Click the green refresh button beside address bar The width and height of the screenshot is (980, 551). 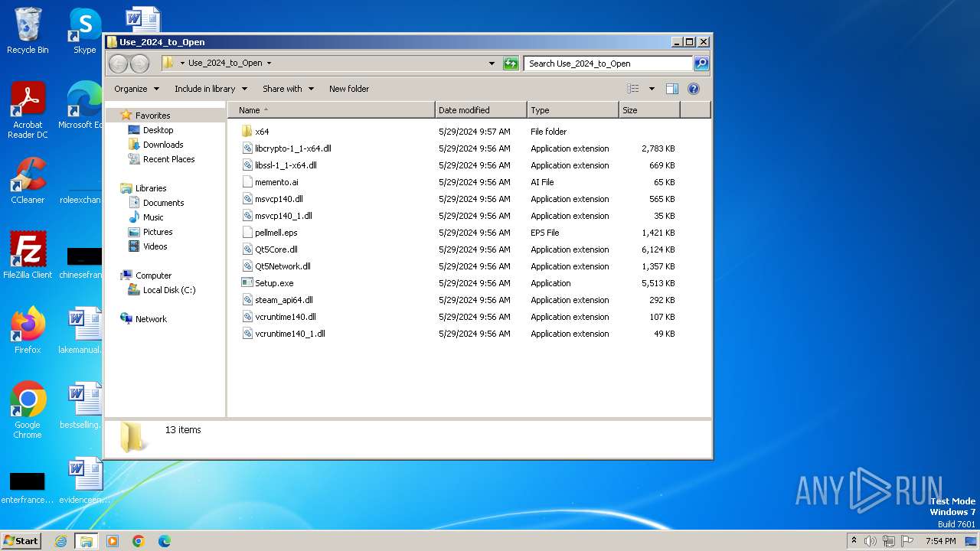click(x=511, y=64)
